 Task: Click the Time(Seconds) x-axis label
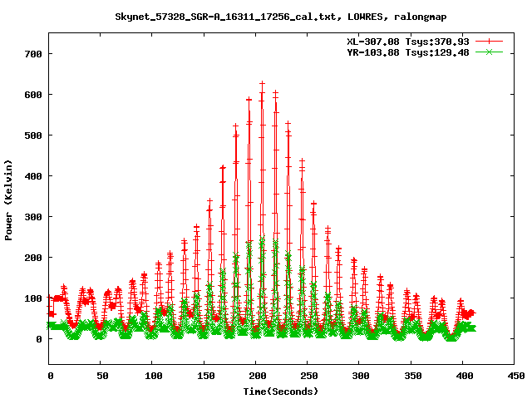[x=281, y=391]
